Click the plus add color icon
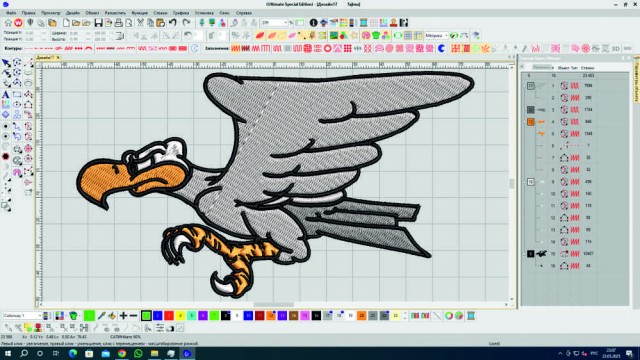The height and width of the screenshot is (360, 640). click(123, 316)
